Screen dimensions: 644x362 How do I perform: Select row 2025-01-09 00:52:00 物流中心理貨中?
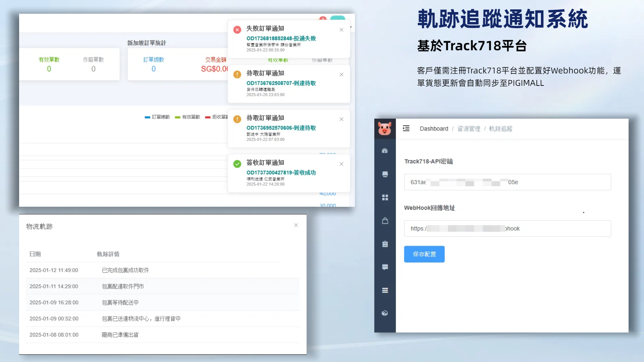tap(162, 318)
